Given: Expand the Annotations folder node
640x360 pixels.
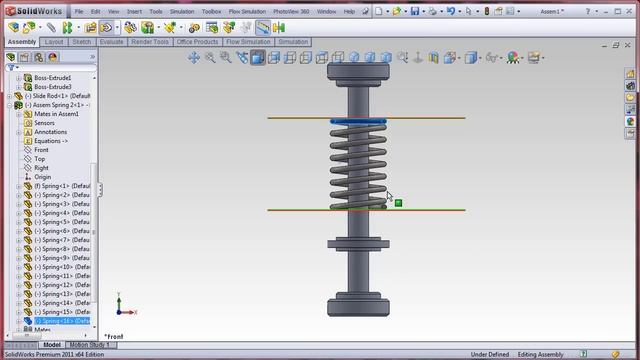Looking at the screenshot, I should (x=18, y=132).
